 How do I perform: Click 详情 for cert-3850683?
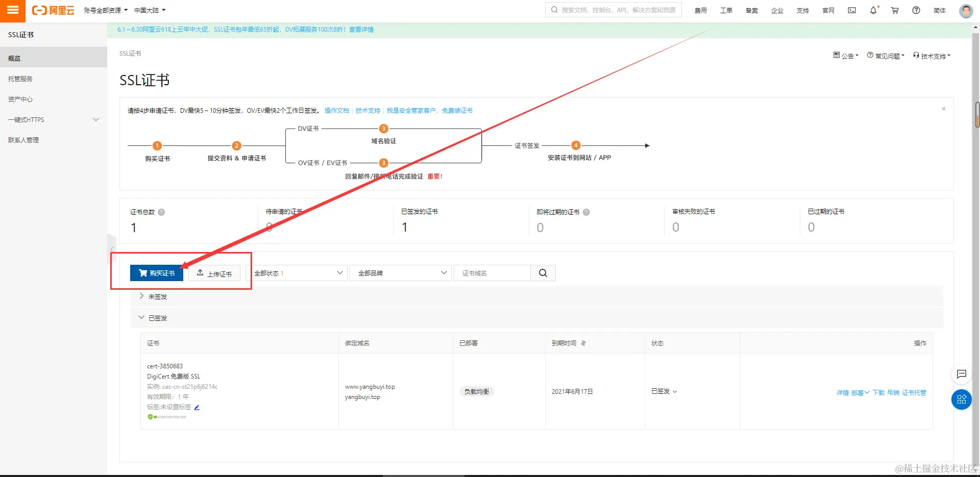(843, 393)
